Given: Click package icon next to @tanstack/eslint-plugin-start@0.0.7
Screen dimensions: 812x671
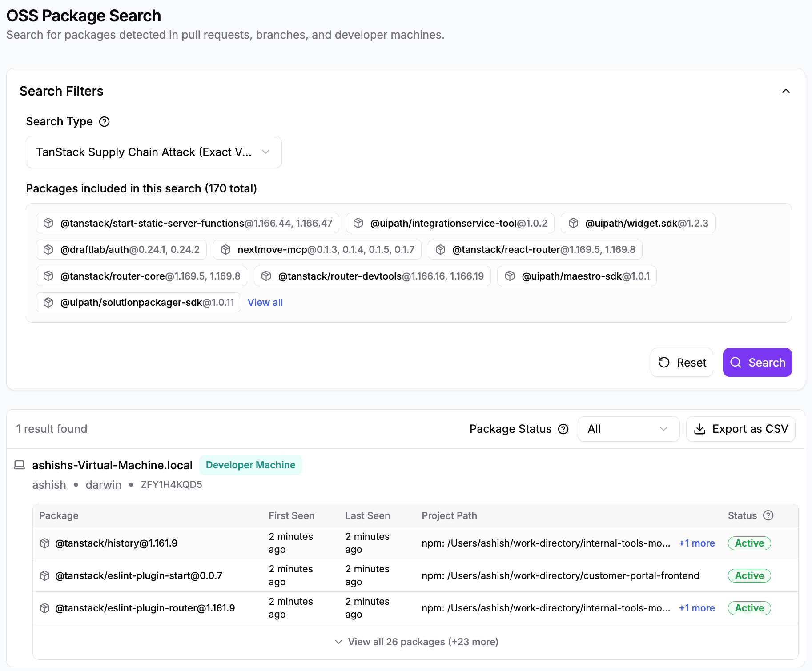Looking at the screenshot, I should (45, 575).
